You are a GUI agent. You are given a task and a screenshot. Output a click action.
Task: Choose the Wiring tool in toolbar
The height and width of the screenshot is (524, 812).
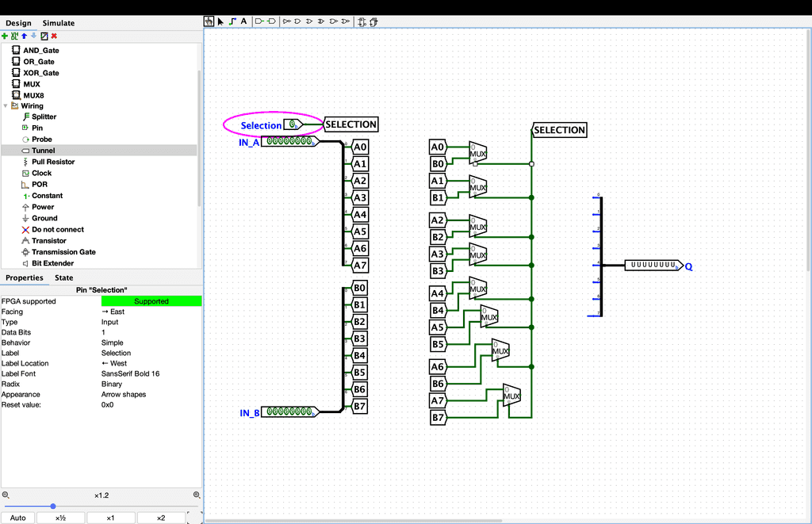[x=232, y=21]
